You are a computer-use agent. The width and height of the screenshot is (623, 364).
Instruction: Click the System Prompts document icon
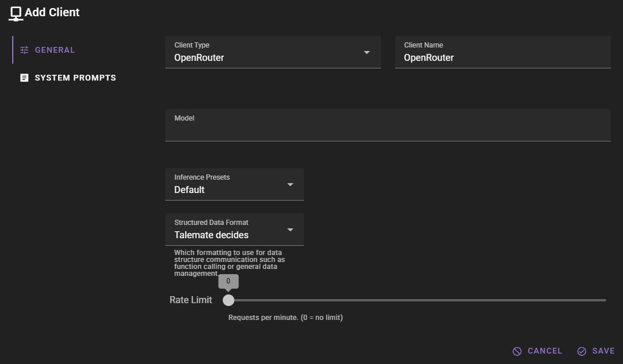(24, 78)
